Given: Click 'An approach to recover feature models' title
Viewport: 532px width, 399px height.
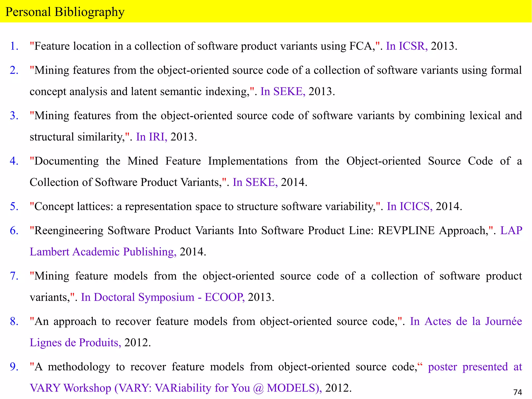Looking at the screenshot, I should coord(216,322).
